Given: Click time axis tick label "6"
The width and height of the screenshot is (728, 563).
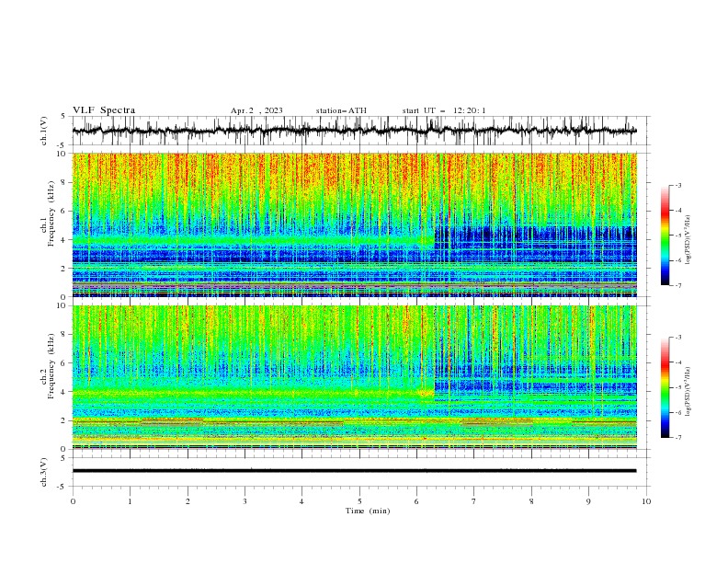Looking at the screenshot, I should pos(417,501).
